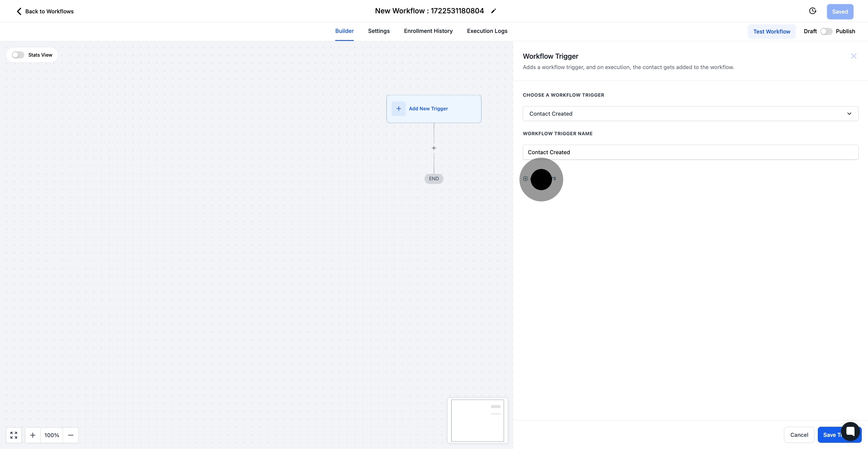Image resolution: width=868 pixels, height=449 pixels.
Task: Go back to Workflows list
Action: click(45, 12)
